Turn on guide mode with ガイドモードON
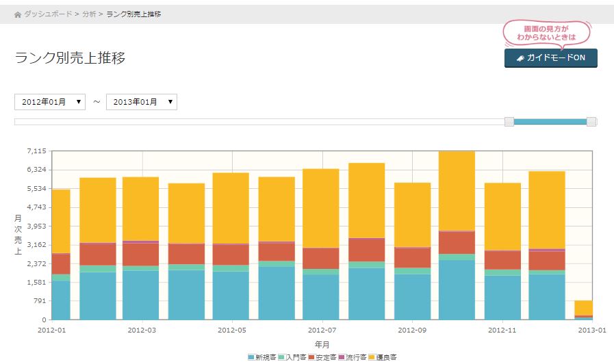The width and height of the screenshot is (614, 364). [550, 58]
